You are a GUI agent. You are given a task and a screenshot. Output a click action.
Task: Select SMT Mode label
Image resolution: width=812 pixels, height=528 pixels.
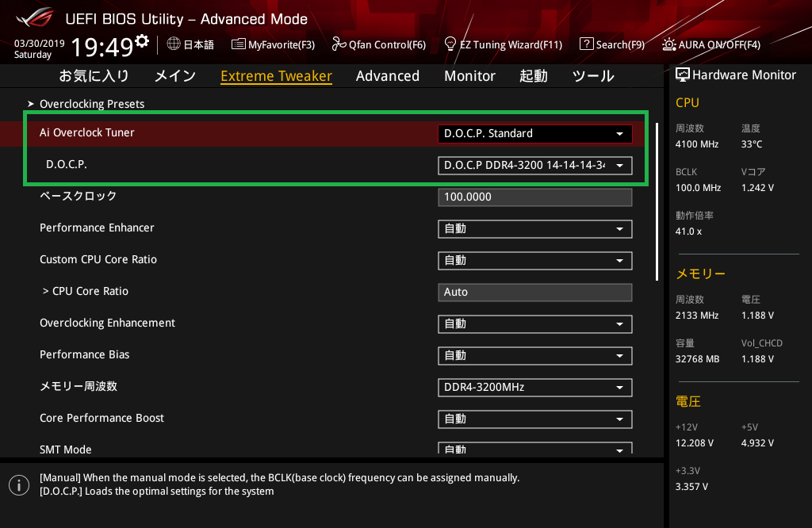(x=65, y=450)
